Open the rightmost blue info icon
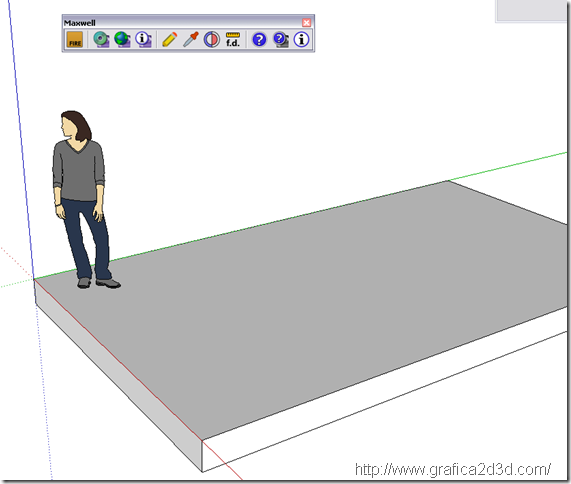This screenshot has height=484, width=571. click(x=302, y=39)
